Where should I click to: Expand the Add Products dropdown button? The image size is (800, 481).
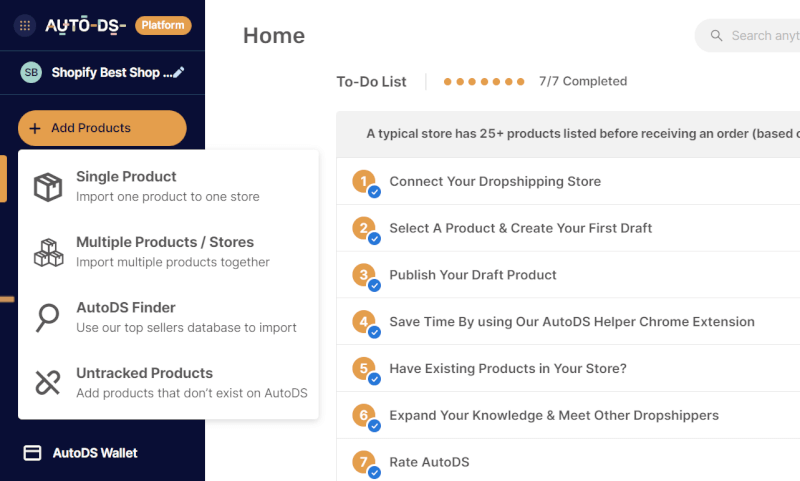click(x=102, y=128)
